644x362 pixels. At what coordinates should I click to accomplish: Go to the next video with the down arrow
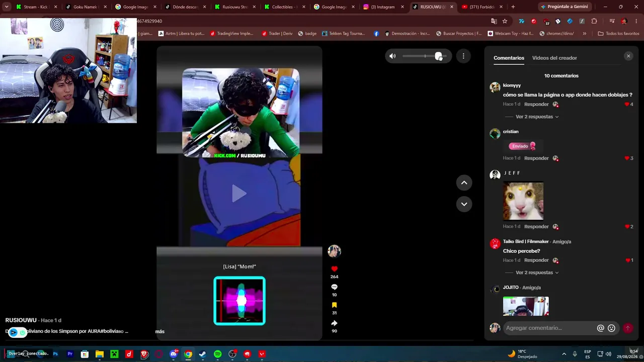tap(464, 204)
